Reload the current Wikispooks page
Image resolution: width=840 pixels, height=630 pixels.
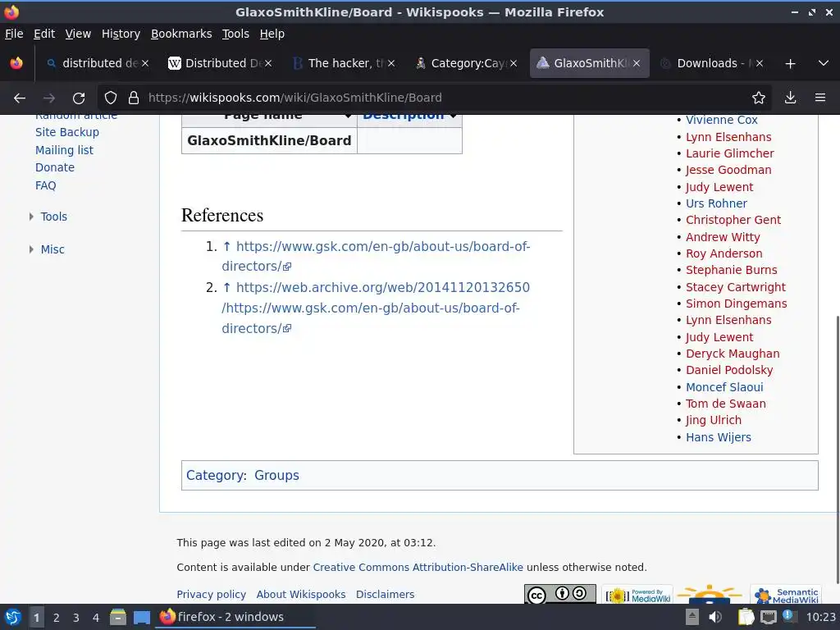(x=79, y=98)
